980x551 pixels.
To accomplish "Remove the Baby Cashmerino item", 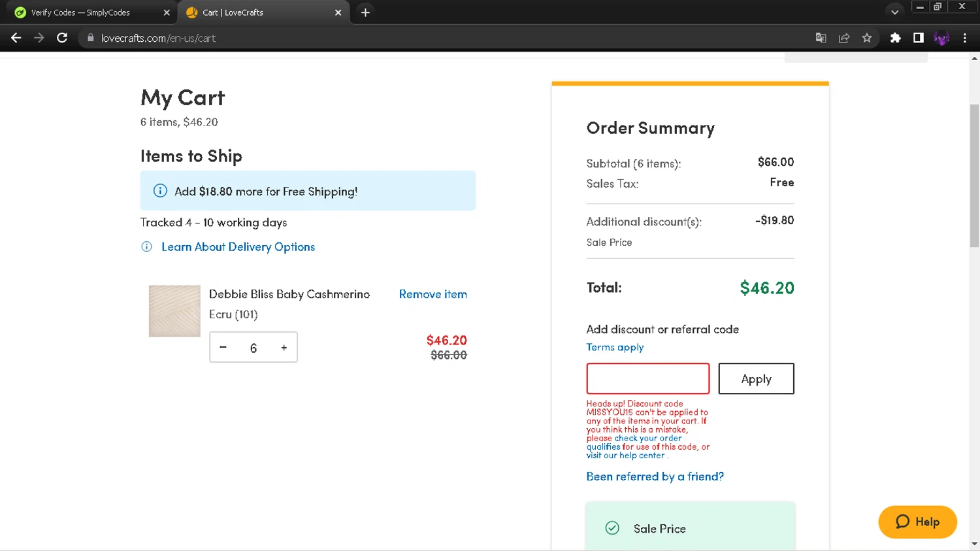I will [x=433, y=294].
